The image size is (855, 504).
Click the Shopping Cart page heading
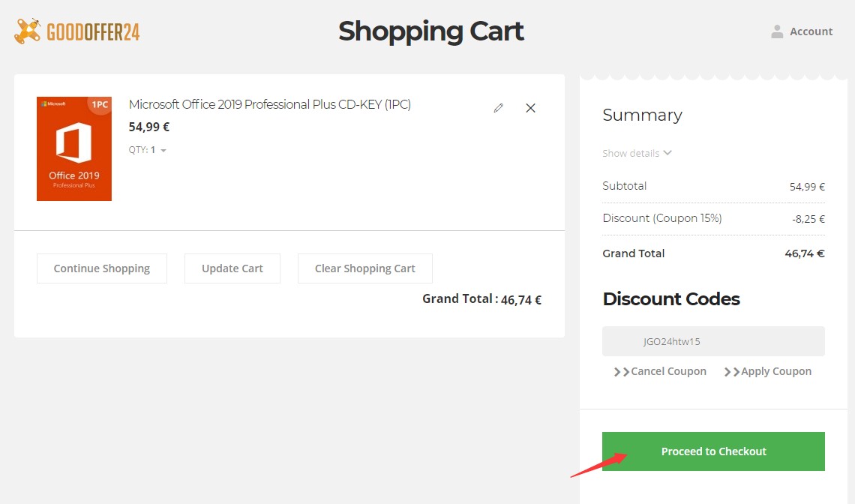[430, 31]
